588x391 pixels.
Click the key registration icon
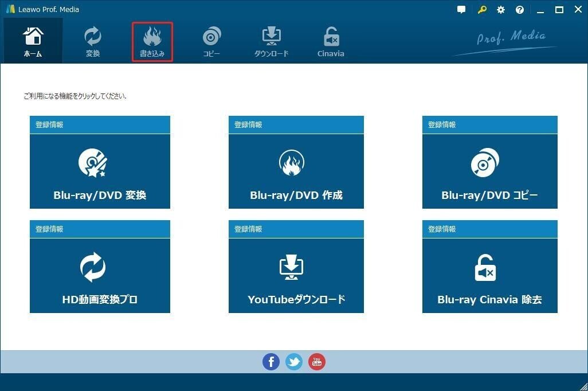coord(481,9)
